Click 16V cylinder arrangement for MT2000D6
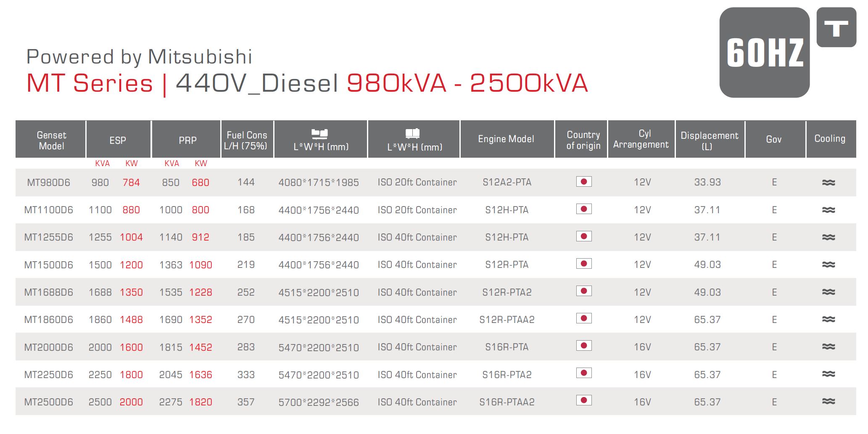 (x=642, y=347)
